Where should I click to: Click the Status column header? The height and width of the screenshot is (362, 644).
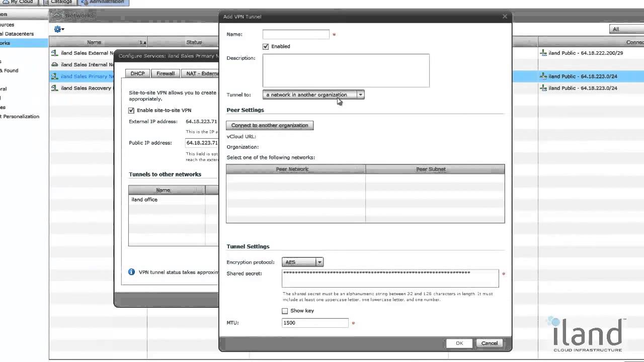pyautogui.click(x=194, y=42)
